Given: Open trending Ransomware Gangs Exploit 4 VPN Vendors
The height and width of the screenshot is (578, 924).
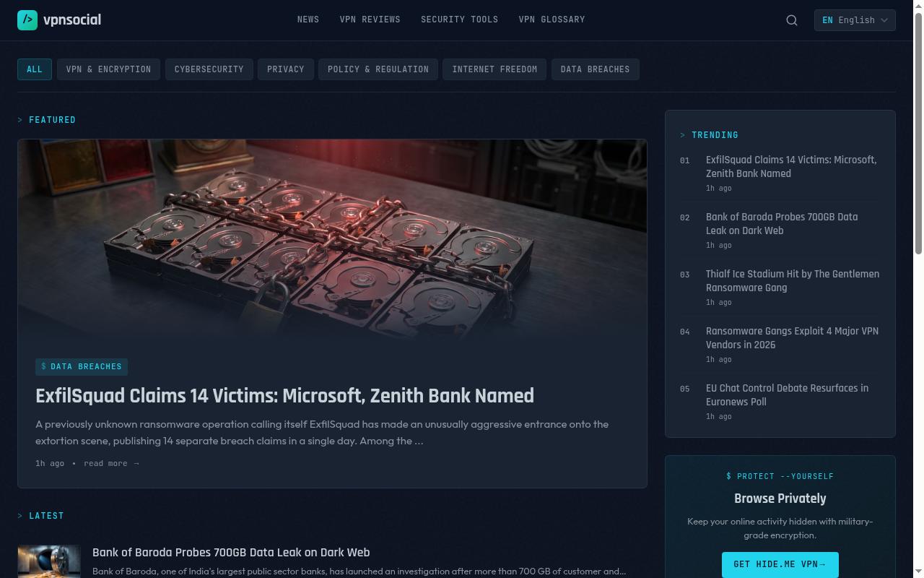Looking at the screenshot, I should 792,338.
